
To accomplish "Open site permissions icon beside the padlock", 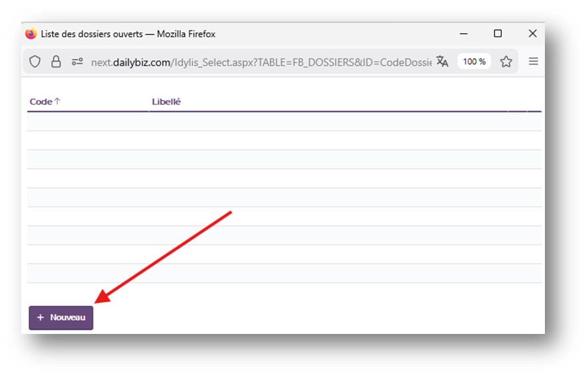I will point(78,62).
